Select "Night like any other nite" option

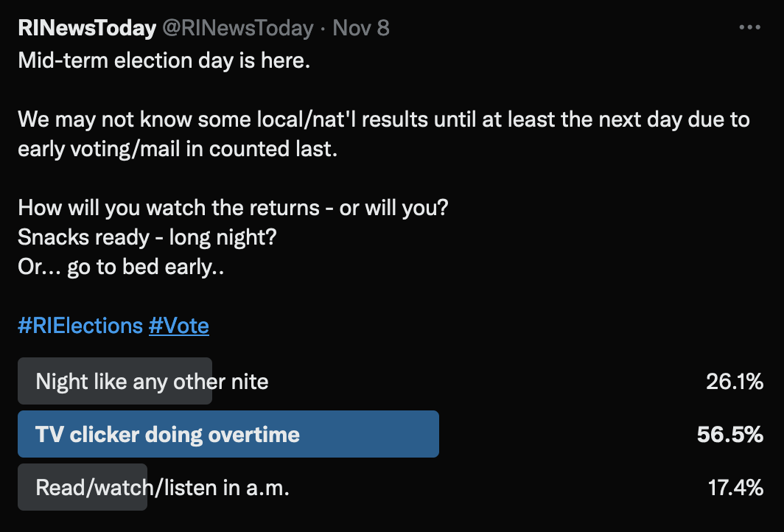152,382
